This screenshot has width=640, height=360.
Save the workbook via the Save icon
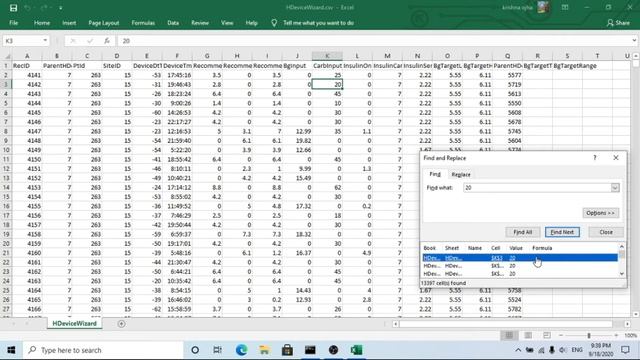[x=13, y=8]
